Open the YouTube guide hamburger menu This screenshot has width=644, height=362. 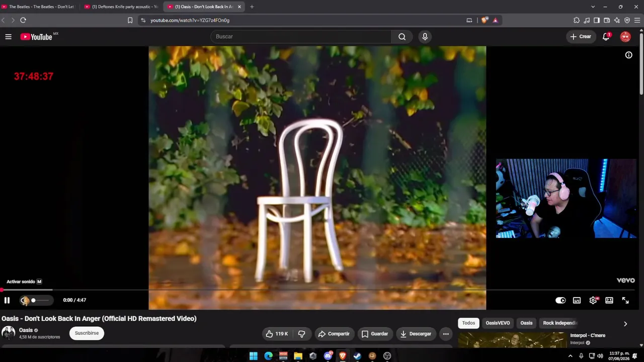(x=8, y=37)
